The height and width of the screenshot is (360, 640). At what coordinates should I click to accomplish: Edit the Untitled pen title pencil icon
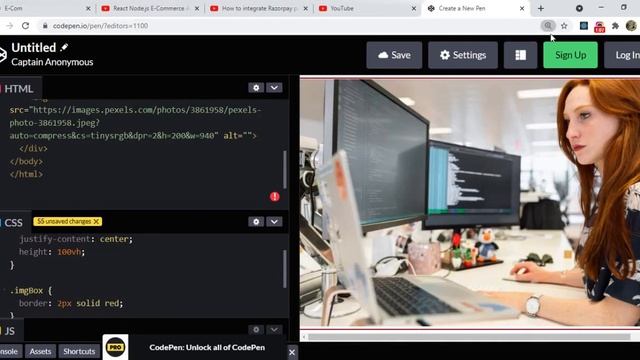[x=64, y=47]
